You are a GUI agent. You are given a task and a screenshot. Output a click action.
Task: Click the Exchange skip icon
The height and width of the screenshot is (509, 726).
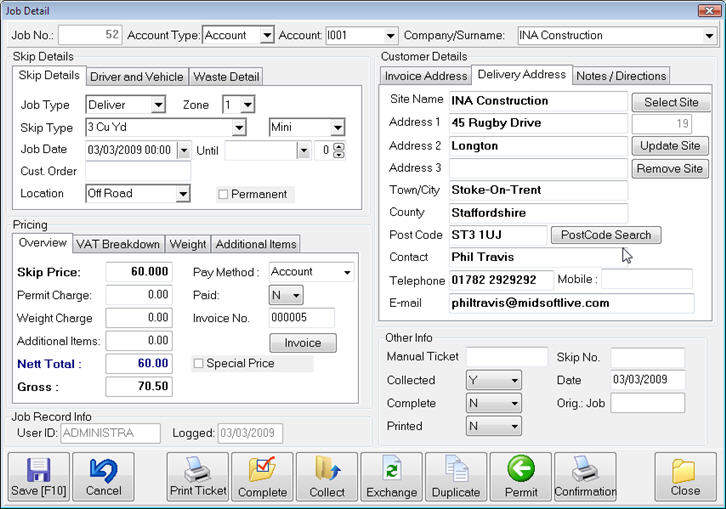click(391, 470)
